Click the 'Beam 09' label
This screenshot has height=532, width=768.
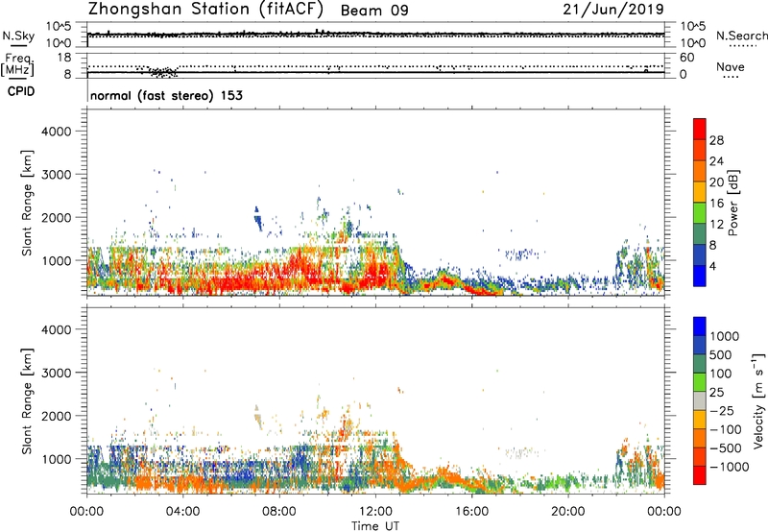(x=374, y=11)
